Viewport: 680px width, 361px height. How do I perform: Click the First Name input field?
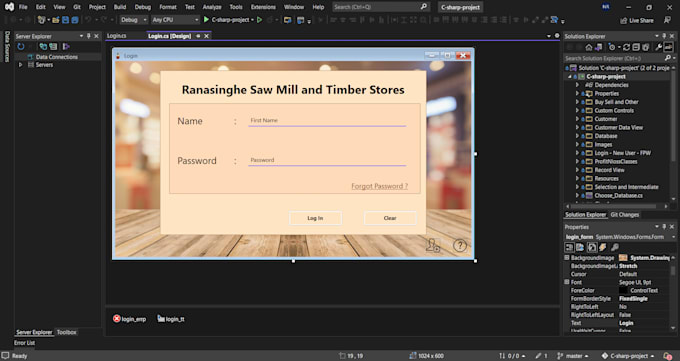click(x=327, y=121)
